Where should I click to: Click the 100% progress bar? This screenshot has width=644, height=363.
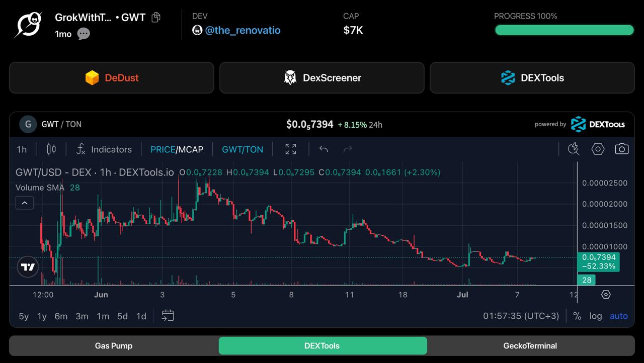[564, 30]
